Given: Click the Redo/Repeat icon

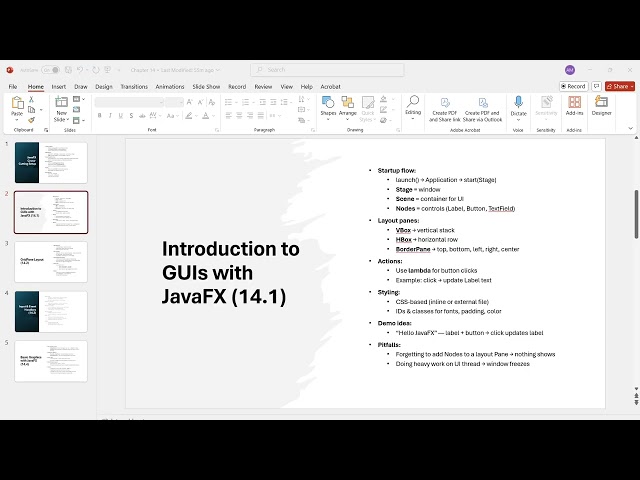Looking at the screenshot, I should 96,70.
